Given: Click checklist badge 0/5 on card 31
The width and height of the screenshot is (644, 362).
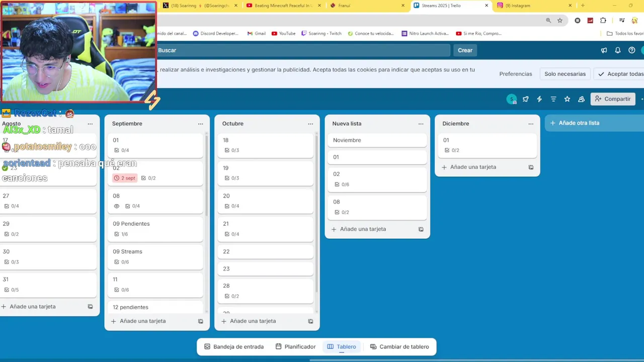Looking at the screenshot, I should tap(11, 290).
